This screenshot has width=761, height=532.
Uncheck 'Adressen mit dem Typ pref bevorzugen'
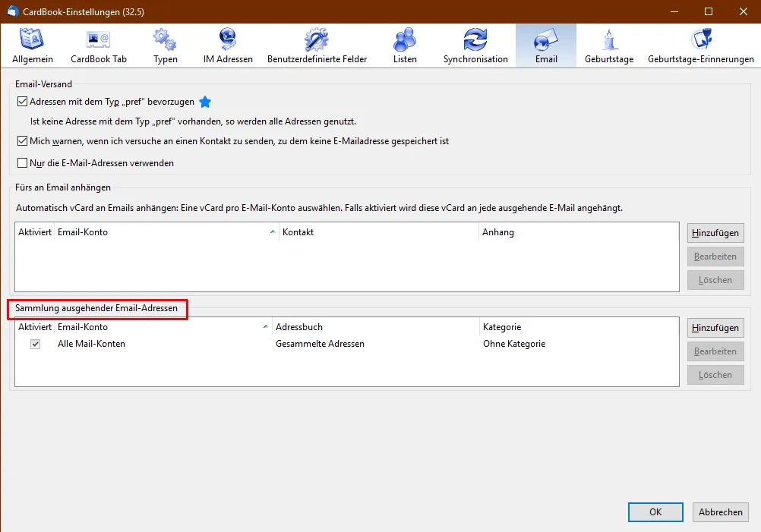[x=22, y=102]
